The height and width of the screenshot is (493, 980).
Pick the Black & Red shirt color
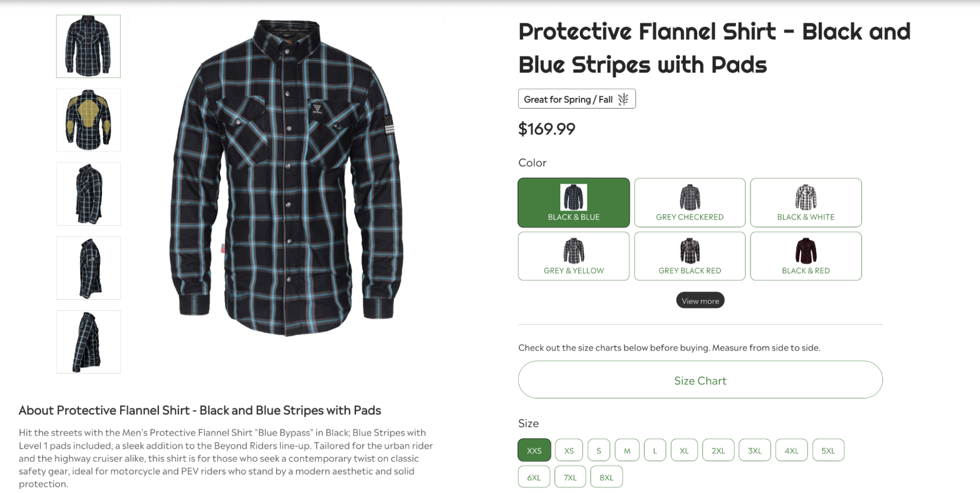pyautogui.click(x=806, y=256)
